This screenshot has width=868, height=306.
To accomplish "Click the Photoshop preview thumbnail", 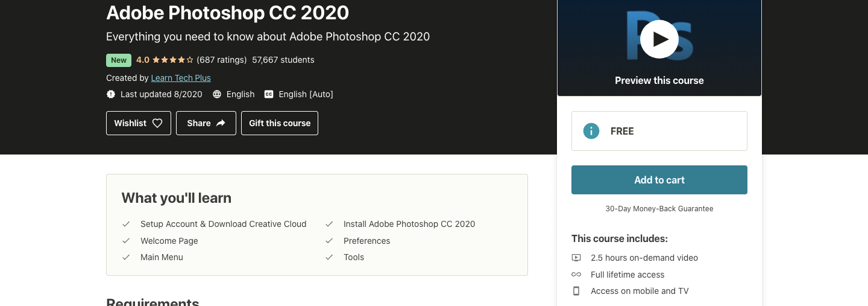I will pos(659,48).
